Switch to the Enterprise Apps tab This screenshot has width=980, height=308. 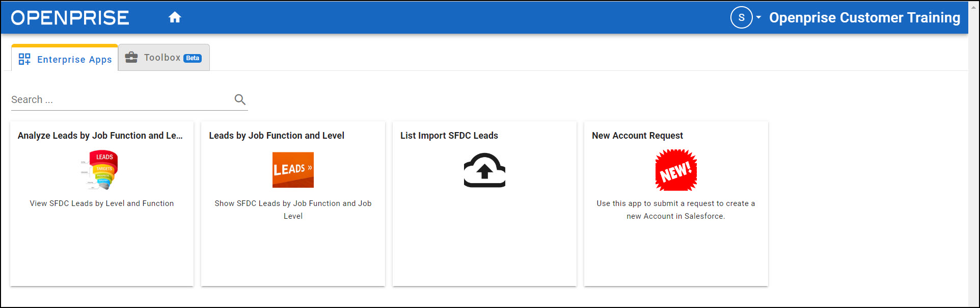[x=65, y=59]
